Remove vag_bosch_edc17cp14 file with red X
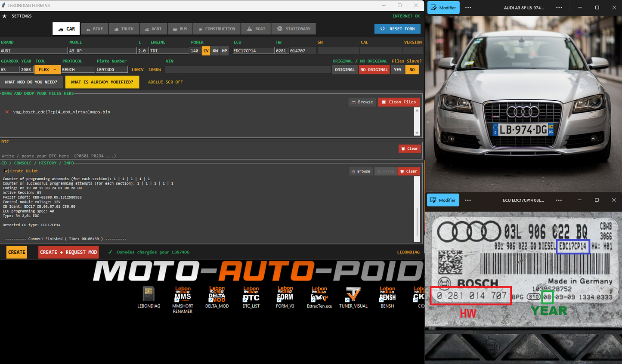Viewport: 622px width, 364px height. (7, 112)
